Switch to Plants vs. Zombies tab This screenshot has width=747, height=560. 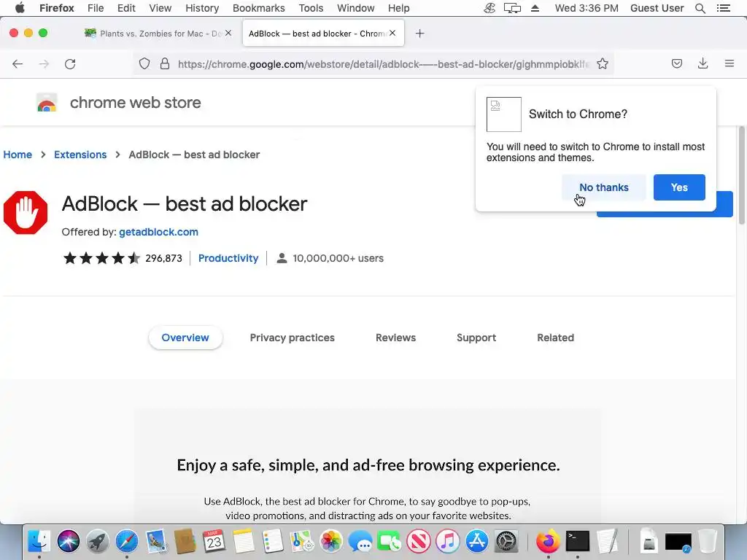click(158, 34)
